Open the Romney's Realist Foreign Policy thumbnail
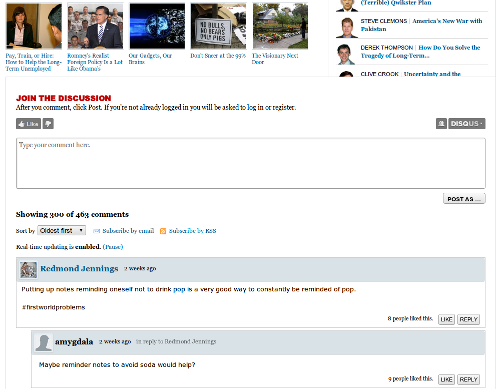This screenshot has width=501, height=389. 95,26
